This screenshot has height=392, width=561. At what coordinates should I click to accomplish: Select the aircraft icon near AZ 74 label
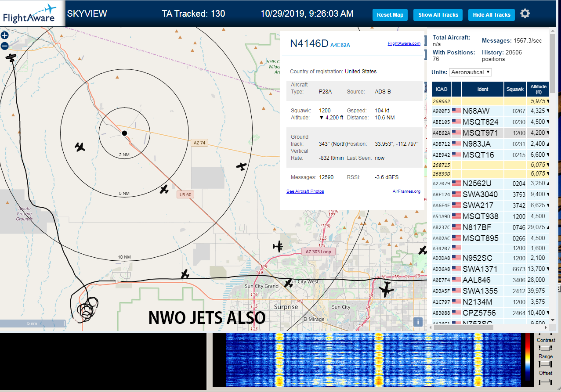[241, 166]
